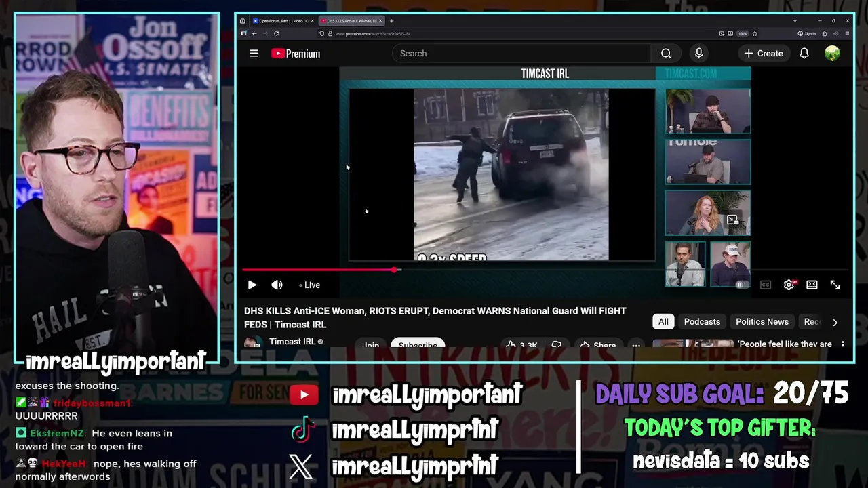Viewport: 868px width, 488px height.
Task: Go back in the browser
Action: 254,33
